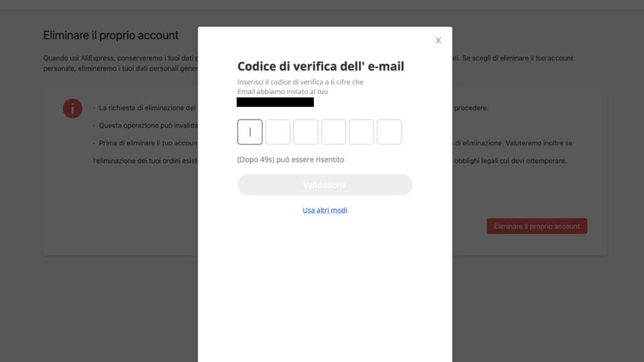Screen dimensions: 644x362
Task: Click the 'Inserisci il codice di verifica' instruction text
Action: pos(300,87)
